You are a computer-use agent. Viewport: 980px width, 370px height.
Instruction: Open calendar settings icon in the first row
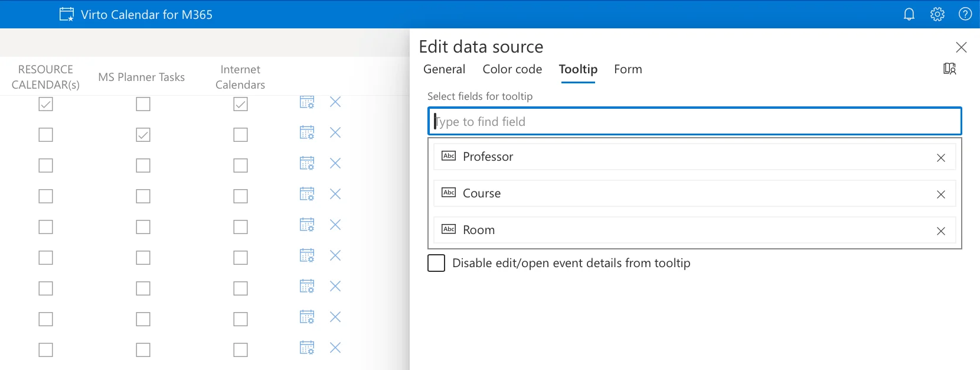[x=307, y=102]
